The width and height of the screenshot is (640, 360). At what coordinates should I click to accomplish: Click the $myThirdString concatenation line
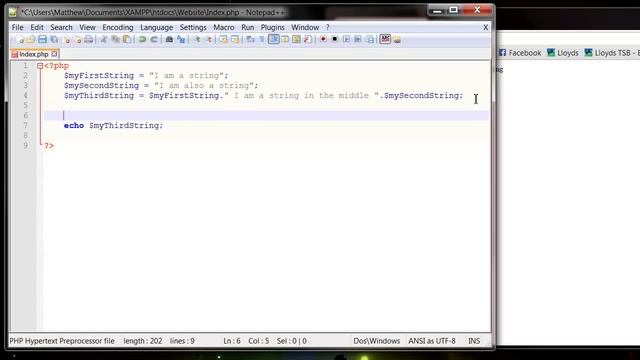pos(263,96)
